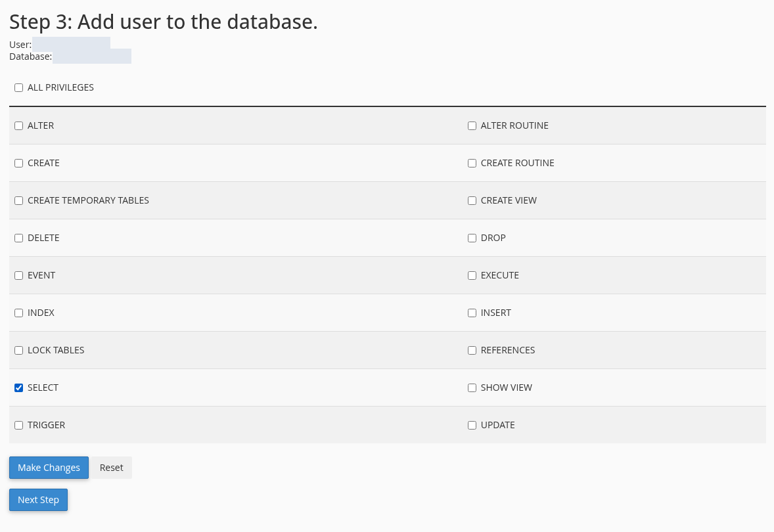Tick the ALTER privilege checkbox
This screenshot has width=774, height=532.
19,126
